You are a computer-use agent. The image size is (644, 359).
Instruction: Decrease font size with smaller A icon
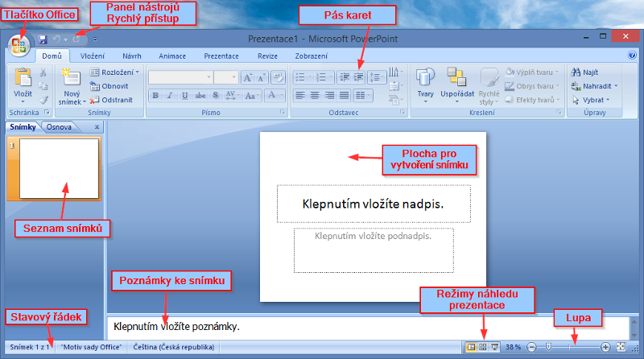click(x=261, y=77)
